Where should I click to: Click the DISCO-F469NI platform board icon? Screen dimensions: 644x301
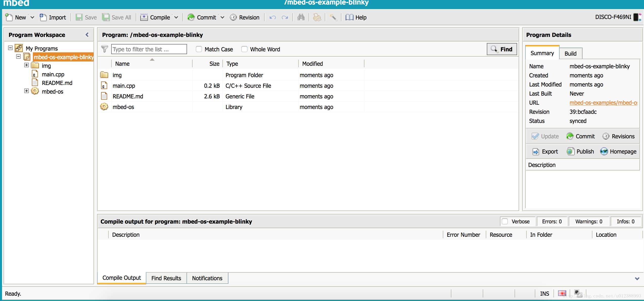[637, 17]
